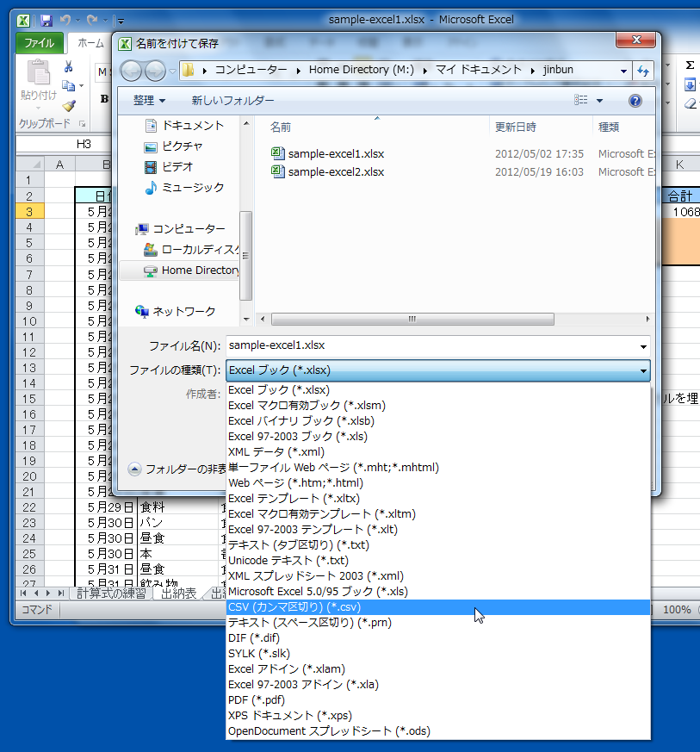Click the Redo icon in Excel's title bar
Image resolution: width=700 pixels, height=752 pixels.
(92, 20)
